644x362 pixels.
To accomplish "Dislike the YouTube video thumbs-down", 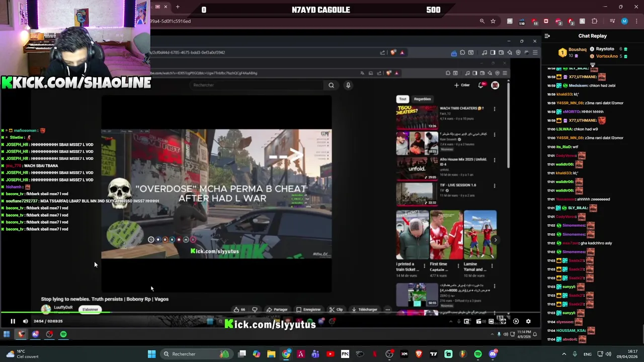I will 255,310.
